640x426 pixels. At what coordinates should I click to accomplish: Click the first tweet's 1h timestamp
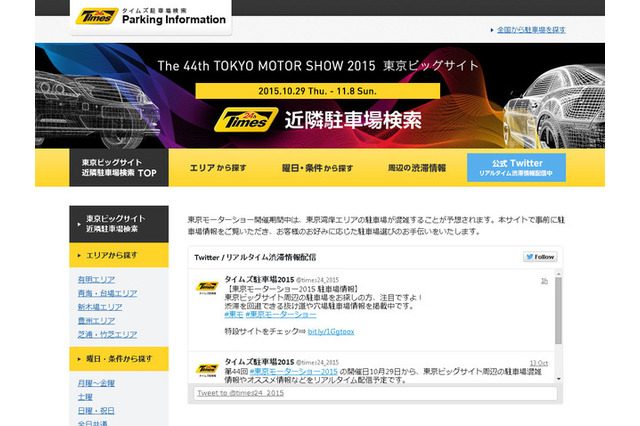pyautogui.click(x=544, y=281)
